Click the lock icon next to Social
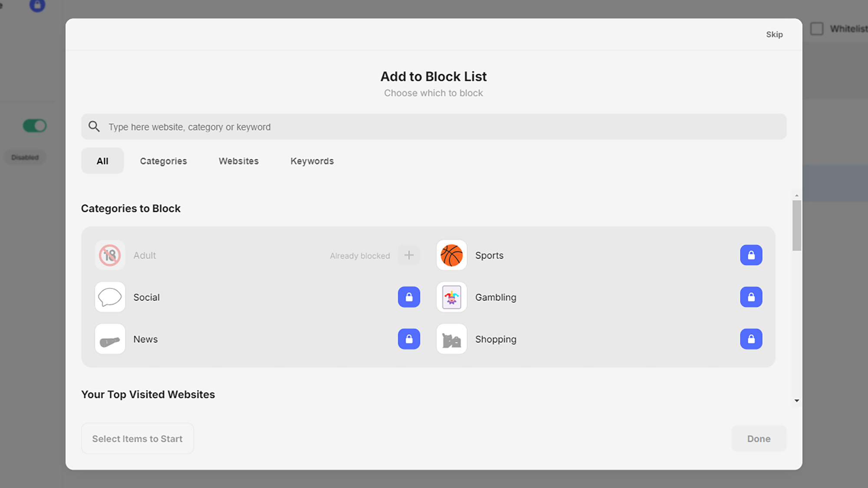 409,297
